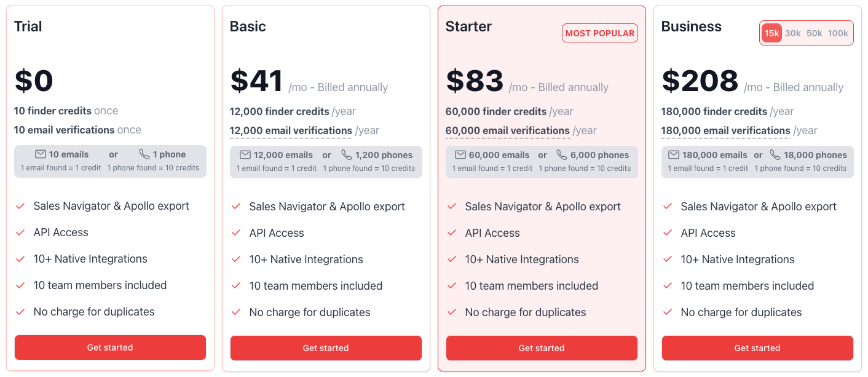Click the phone icon in Business plan
Viewport: 868px width, 377px height.
coord(775,155)
